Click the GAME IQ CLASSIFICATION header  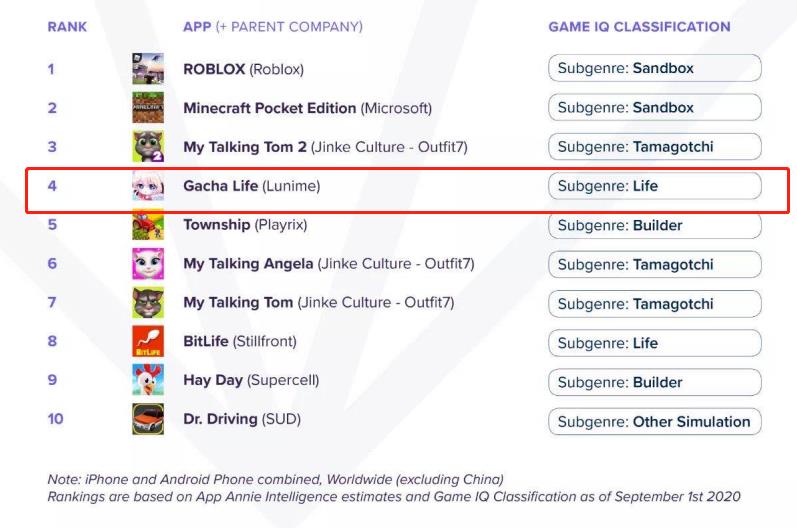[x=639, y=26]
